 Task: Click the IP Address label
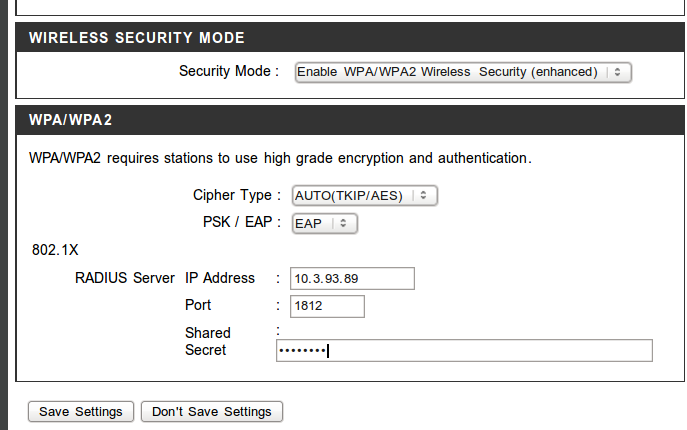(x=220, y=278)
